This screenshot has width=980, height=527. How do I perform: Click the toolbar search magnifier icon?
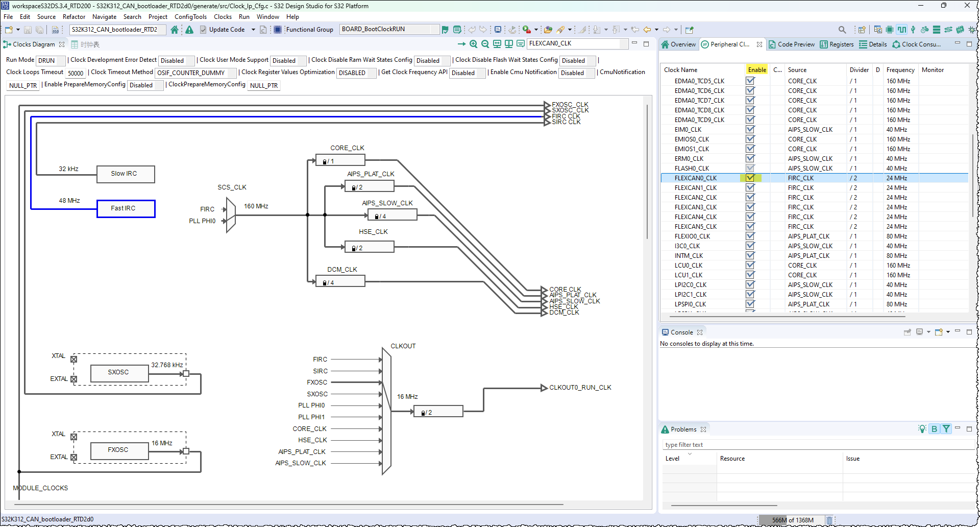[x=842, y=30]
